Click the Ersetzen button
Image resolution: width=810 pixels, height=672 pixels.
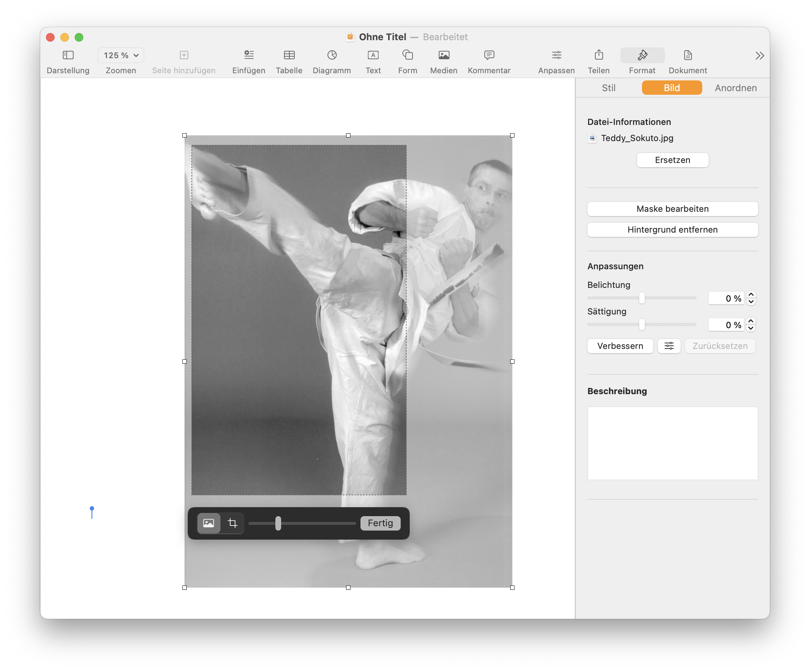(672, 160)
